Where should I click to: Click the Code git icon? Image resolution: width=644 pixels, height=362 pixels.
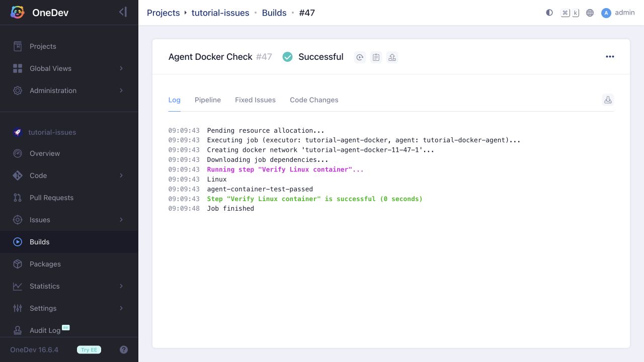[18, 175]
